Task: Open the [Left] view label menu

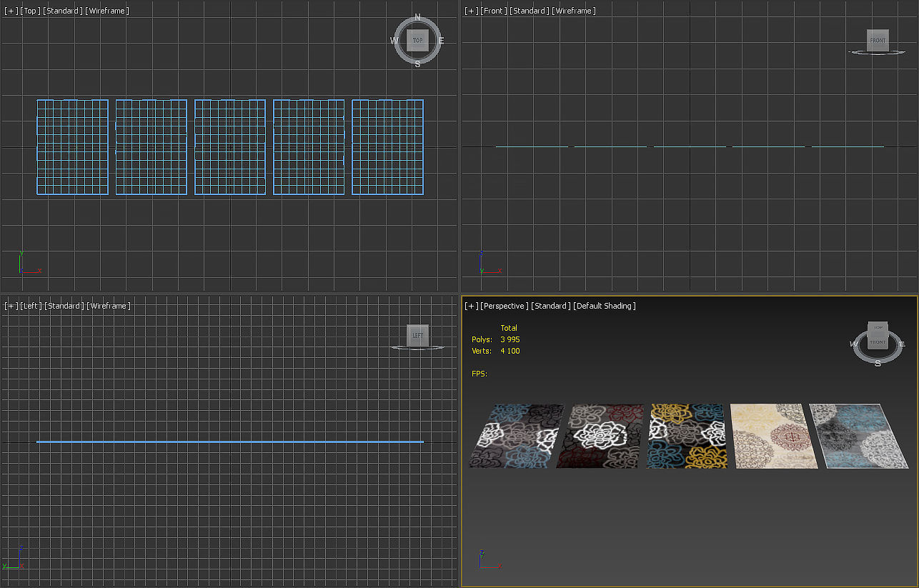Action: (x=31, y=306)
